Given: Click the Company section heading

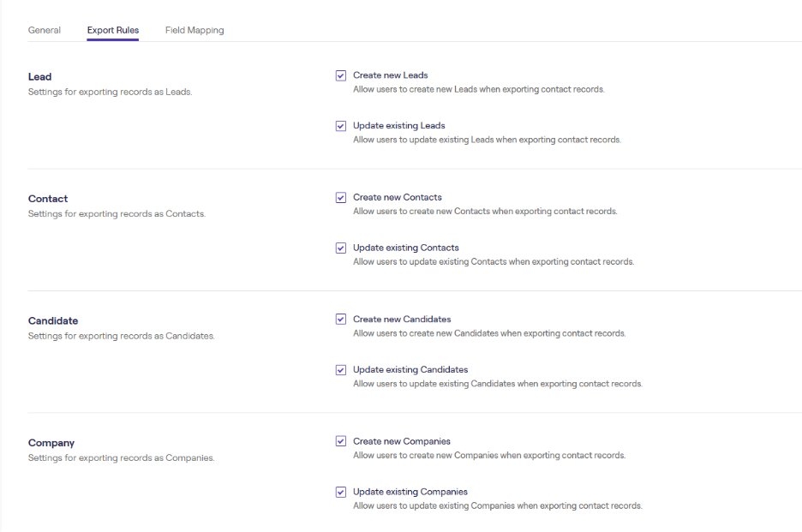Looking at the screenshot, I should click(51, 443).
